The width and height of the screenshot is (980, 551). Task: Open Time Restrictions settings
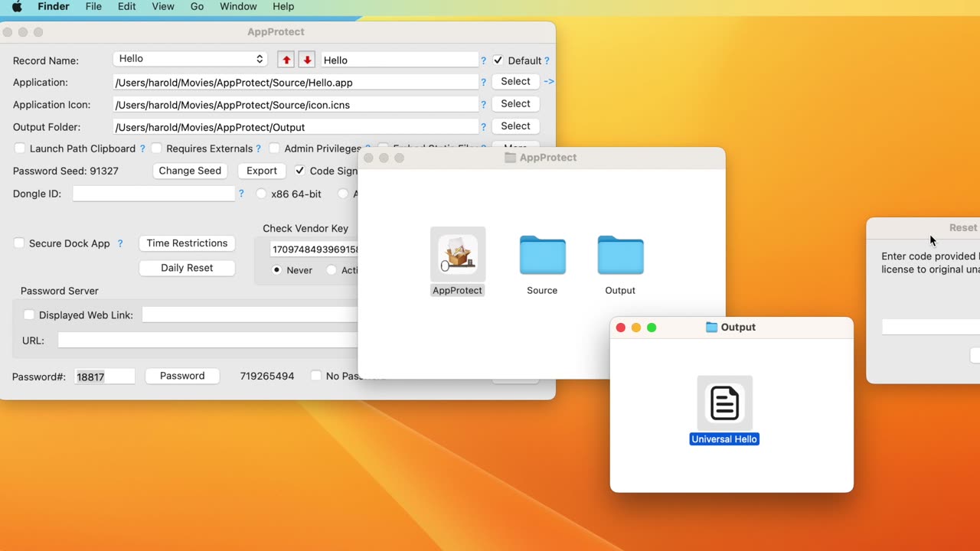[187, 243]
